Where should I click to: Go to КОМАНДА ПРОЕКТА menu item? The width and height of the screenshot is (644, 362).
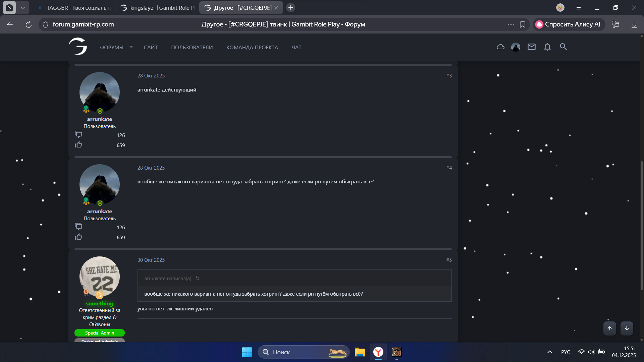(x=252, y=47)
